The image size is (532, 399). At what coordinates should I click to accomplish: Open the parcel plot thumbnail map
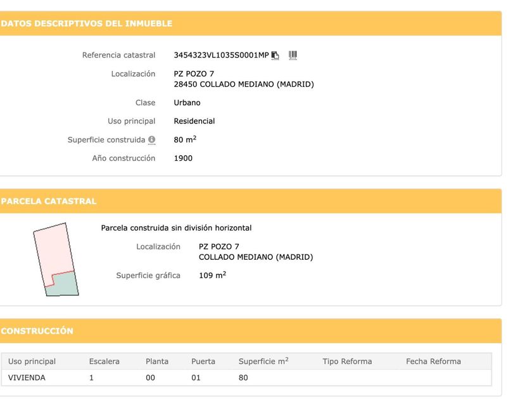(x=56, y=260)
